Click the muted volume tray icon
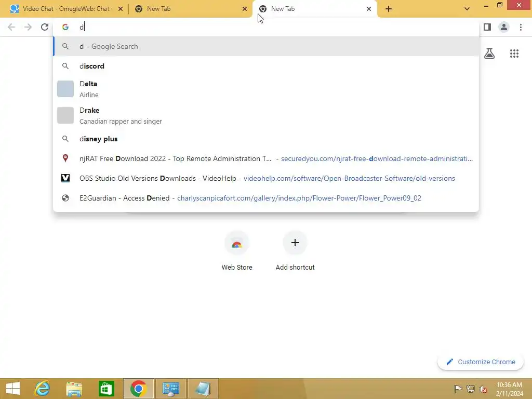The image size is (532, 399). [483, 389]
